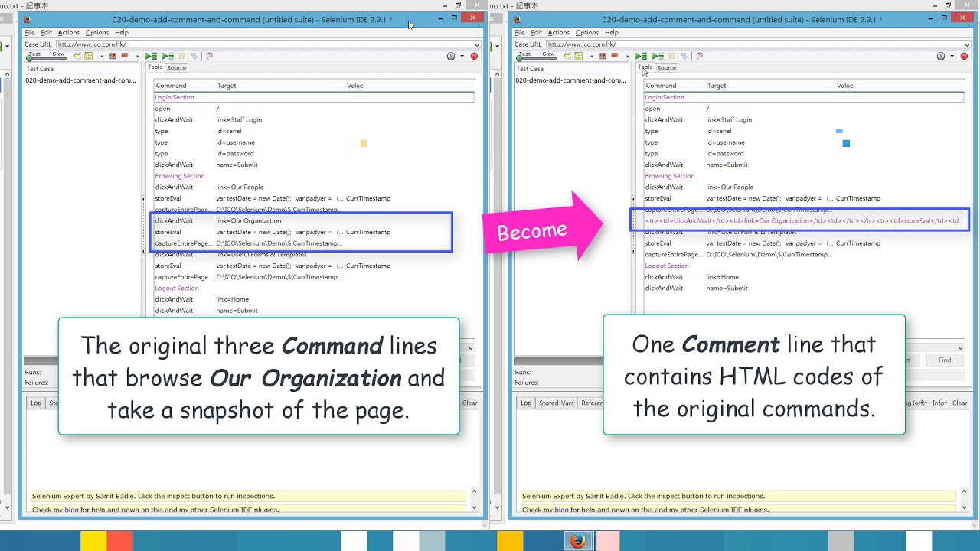Click the red double-bar breakpoint icon in right window
Screen dimensions: 980x551
[x=603, y=56]
